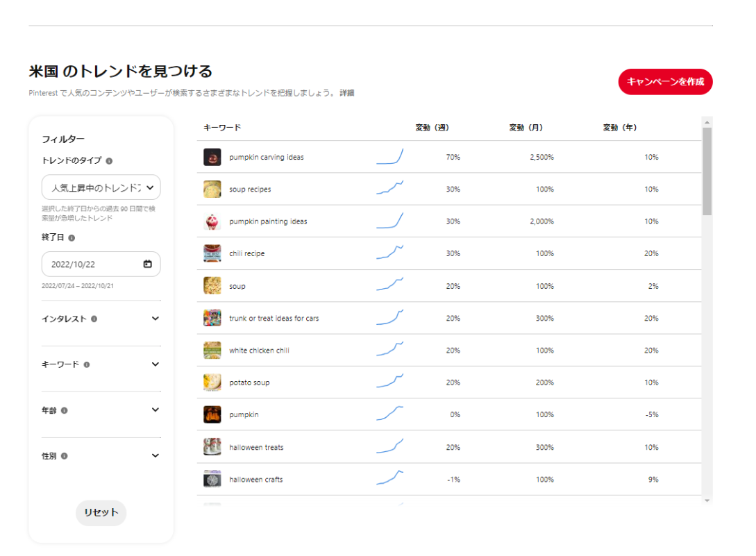Open the 詳細 link

coord(346,93)
